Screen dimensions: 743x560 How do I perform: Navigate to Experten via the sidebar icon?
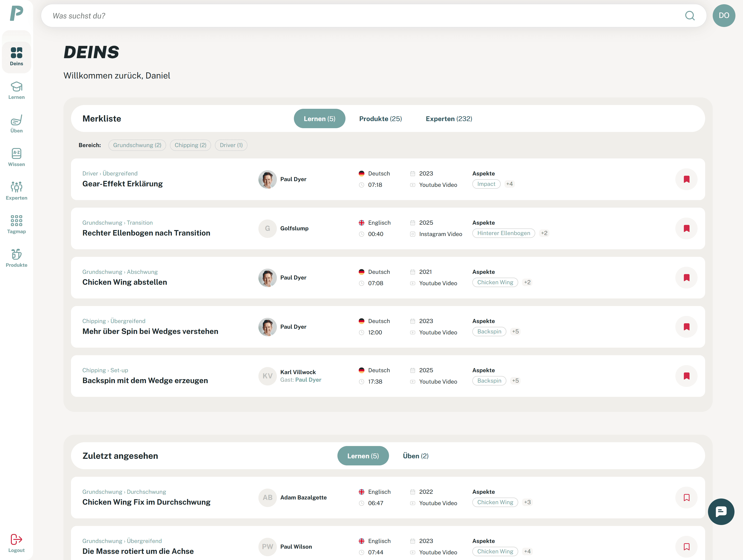tap(16, 191)
